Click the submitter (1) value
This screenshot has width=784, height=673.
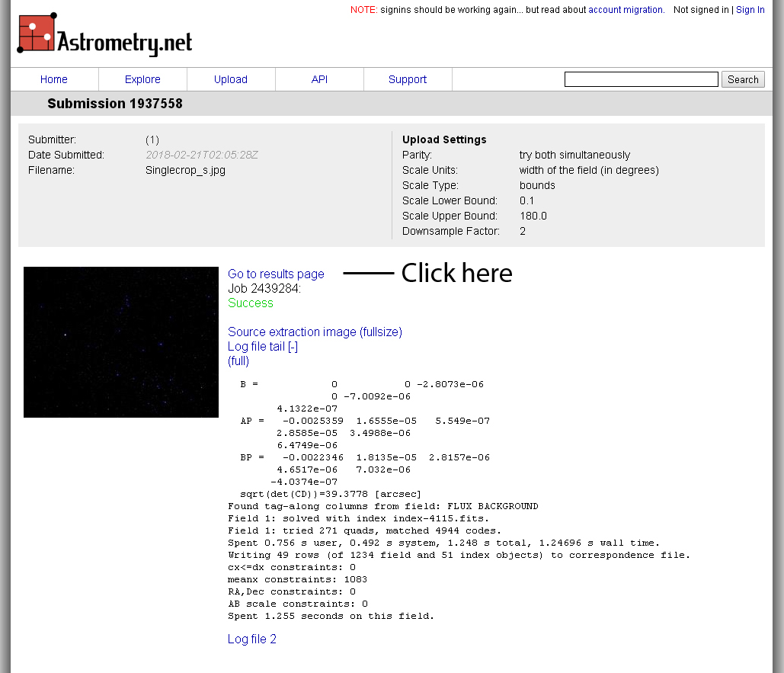tap(152, 140)
